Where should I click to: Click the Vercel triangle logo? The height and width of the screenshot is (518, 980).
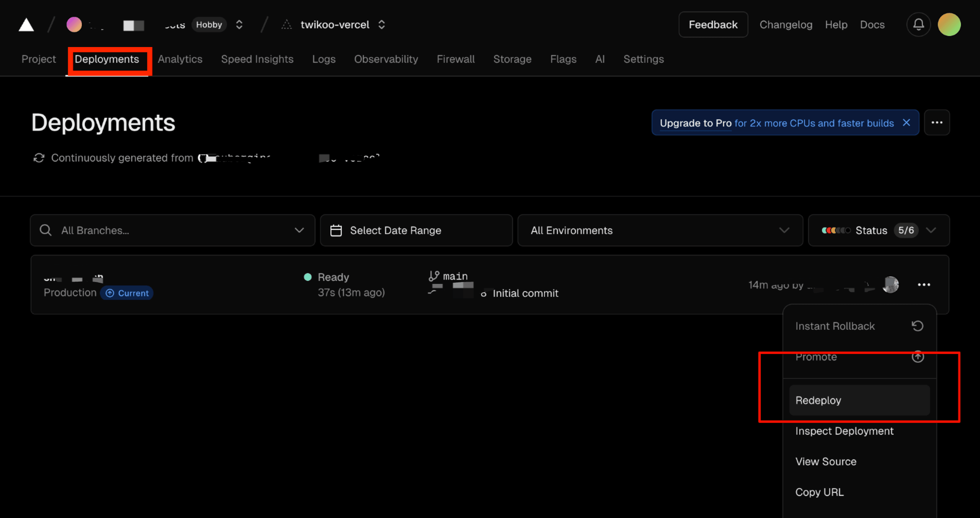(x=26, y=25)
